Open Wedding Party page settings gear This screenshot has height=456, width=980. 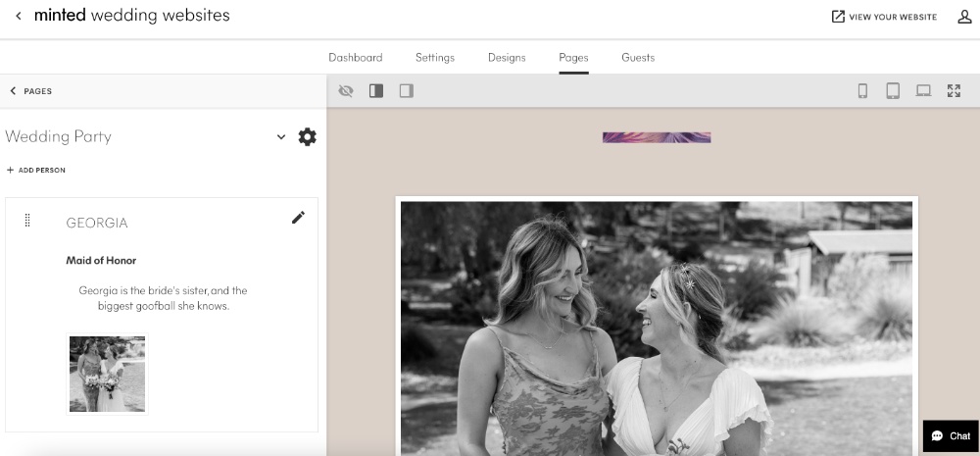pyautogui.click(x=308, y=136)
